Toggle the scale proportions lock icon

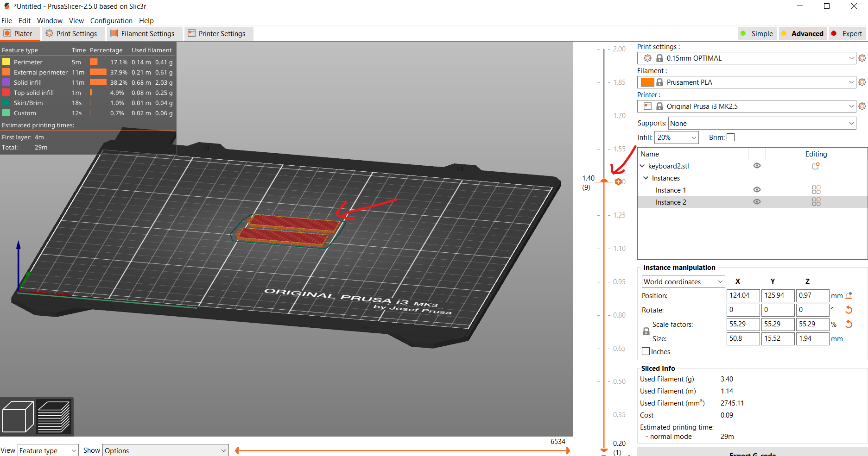coord(646,331)
